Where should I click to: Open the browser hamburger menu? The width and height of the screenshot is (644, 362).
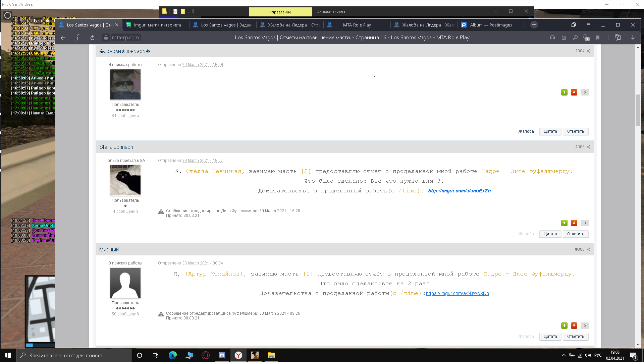588,25
